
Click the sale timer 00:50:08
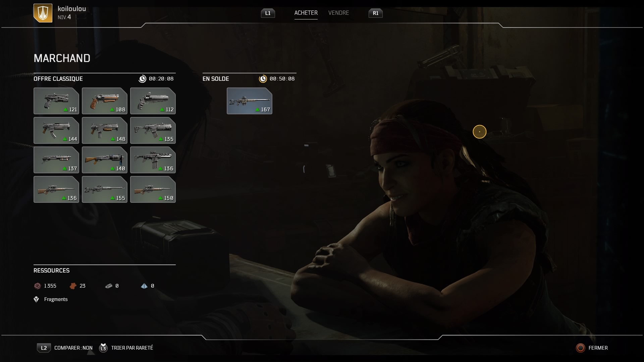click(282, 79)
